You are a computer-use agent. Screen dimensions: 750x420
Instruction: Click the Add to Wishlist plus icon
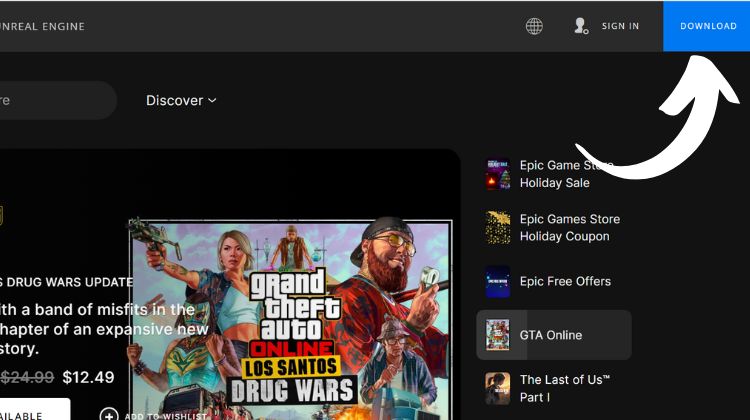click(109, 415)
